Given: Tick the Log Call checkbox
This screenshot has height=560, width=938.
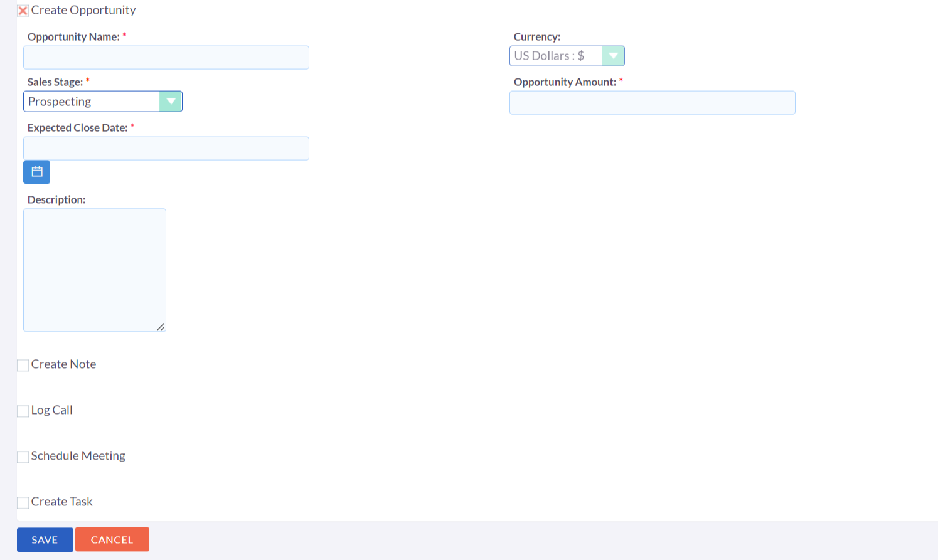Looking at the screenshot, I should click(x=23, y=411).
